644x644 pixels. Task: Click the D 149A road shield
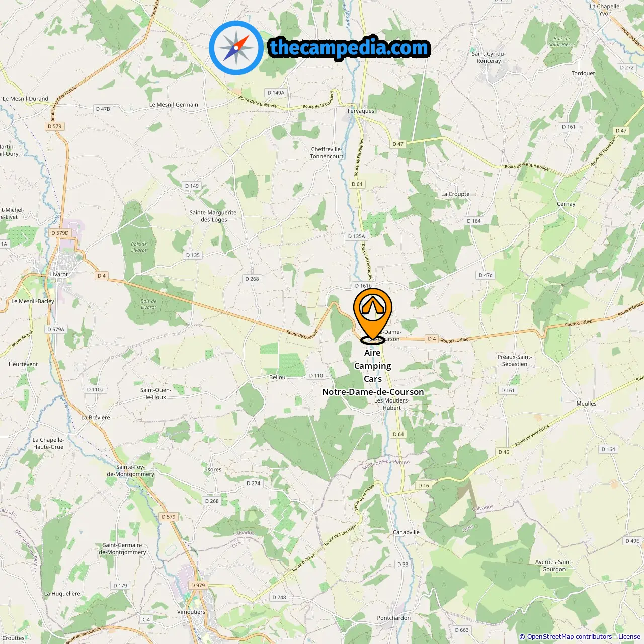click(x=276, y=93)
